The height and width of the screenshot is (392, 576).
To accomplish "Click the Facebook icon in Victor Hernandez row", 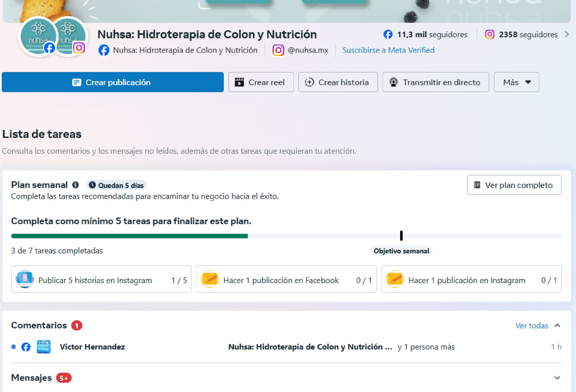I will coord(26,347).
